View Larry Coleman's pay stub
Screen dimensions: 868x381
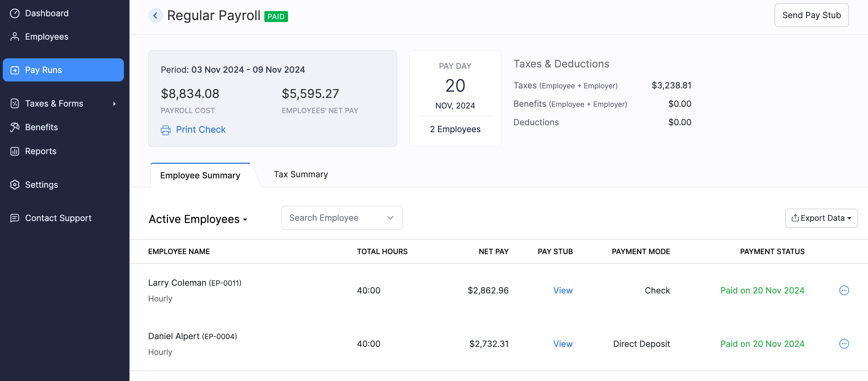562,290
